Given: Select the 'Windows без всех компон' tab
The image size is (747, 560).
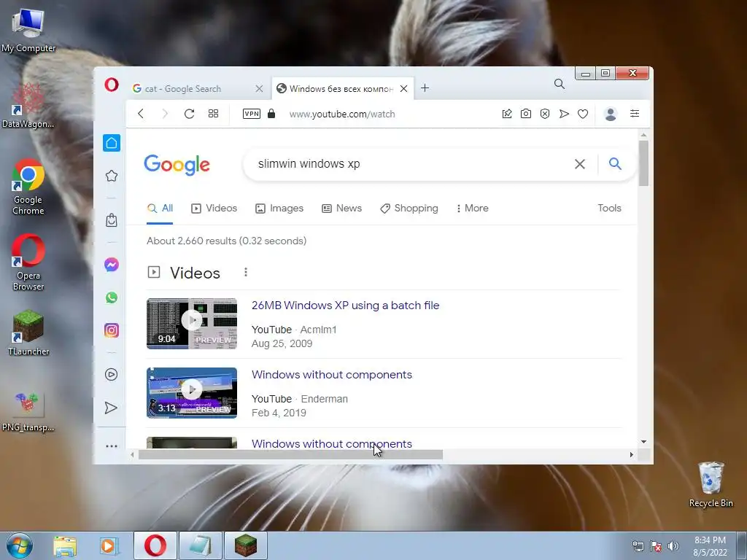Looking at the screenshot, I should tap(342, 88).
